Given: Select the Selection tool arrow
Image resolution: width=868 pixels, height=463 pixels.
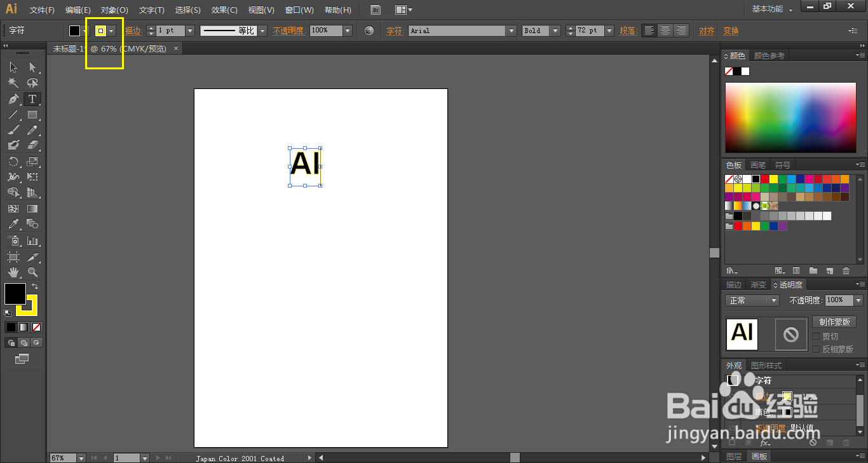Looking at the screenshot, I should (13, 67).
